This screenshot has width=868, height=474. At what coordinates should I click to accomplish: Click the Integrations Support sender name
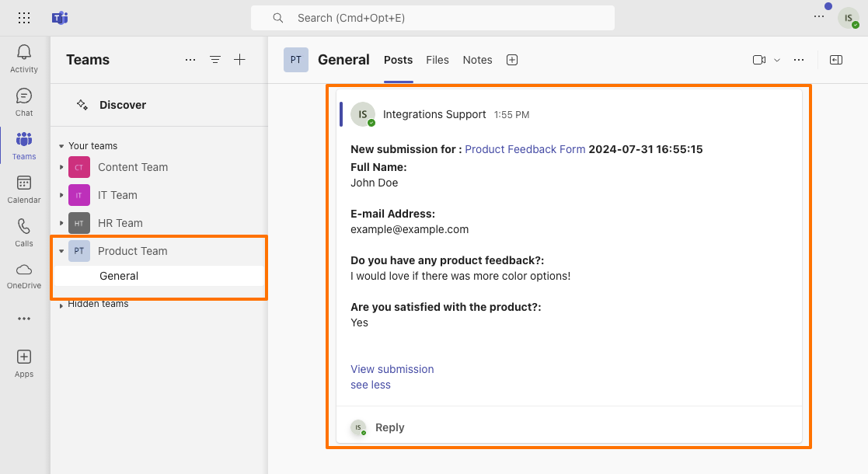point(434,115)
